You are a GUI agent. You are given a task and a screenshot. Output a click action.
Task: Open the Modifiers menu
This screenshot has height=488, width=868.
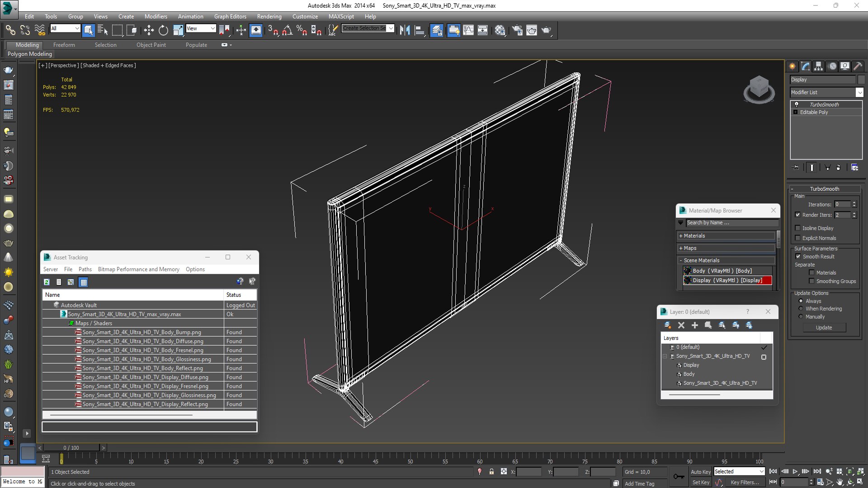[156, 16]
